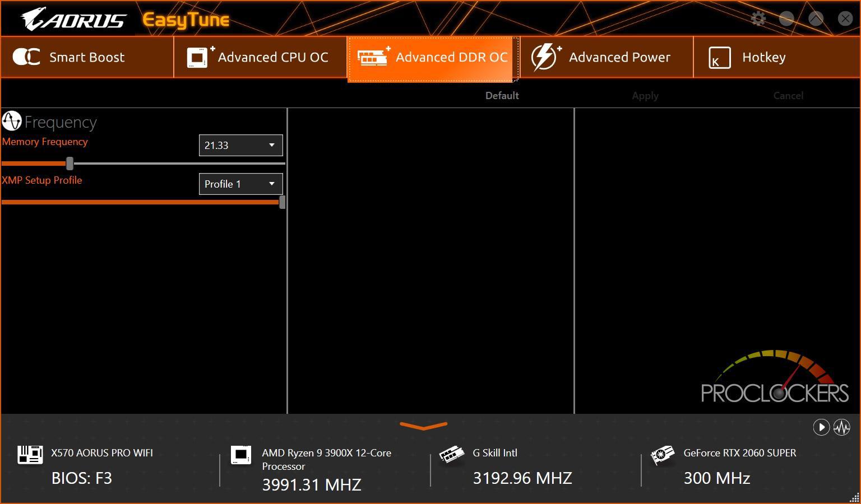This screenshot has height=504, width=861.
Task: Click the motherboard icon beside X570 AORUS PRO WIFI
Action: click(30, 455)
